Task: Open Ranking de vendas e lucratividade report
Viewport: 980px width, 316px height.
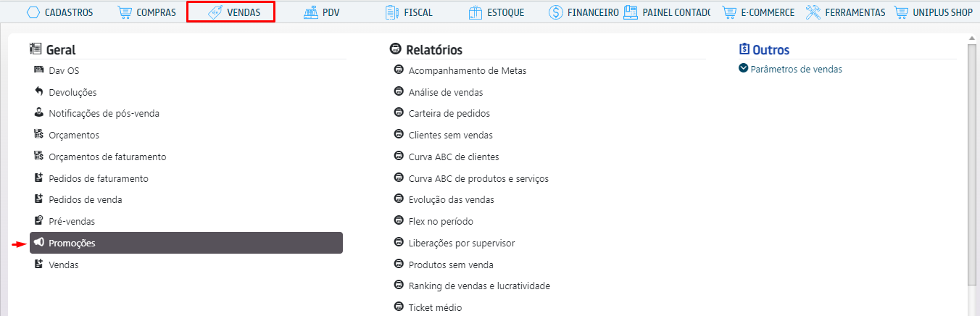Action: [x=479, y=286]
